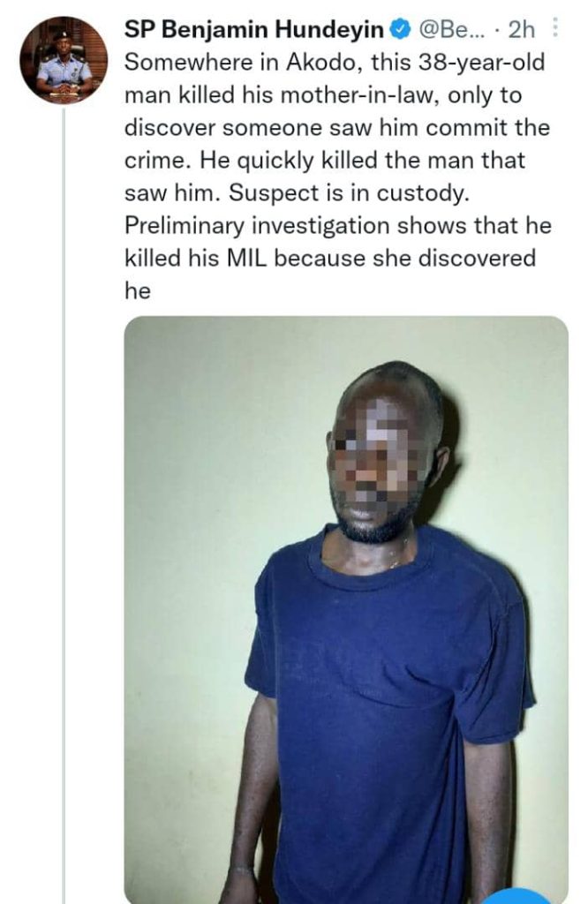Open the attached photo in the tweet

346,610
